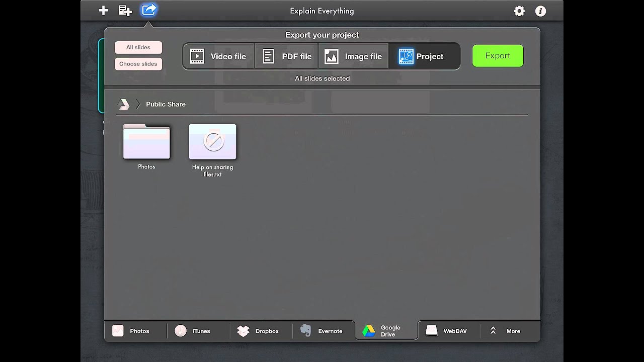Select the Public Share breadcrumb

[166, 104]
